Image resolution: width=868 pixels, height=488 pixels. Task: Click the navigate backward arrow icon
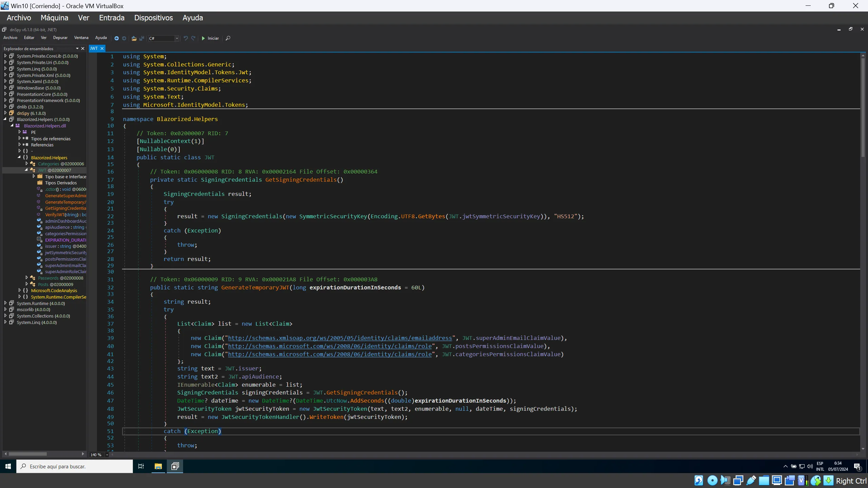[116, 38]
